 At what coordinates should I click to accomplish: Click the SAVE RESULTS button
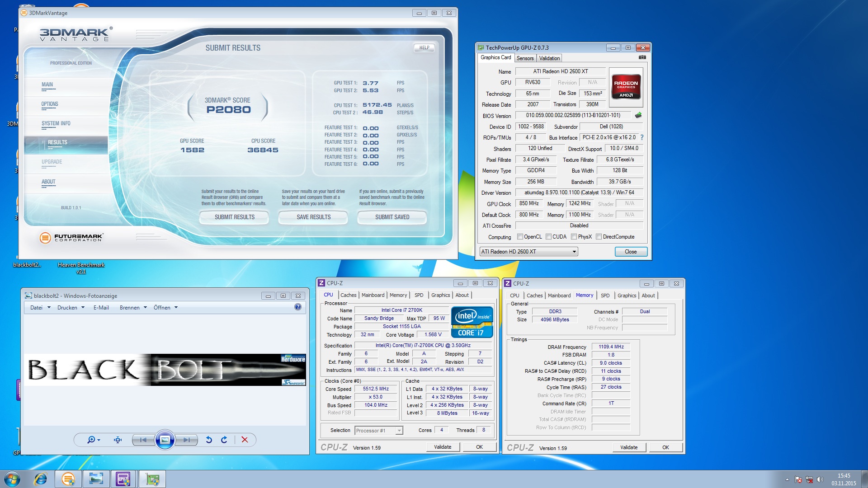click(313, 217)
